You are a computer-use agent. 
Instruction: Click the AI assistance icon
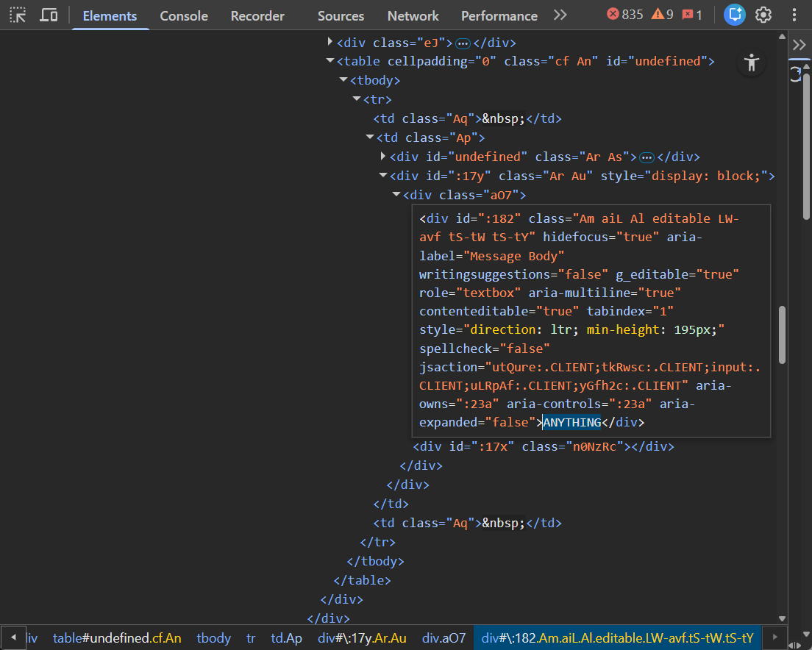tap(734, 15)
